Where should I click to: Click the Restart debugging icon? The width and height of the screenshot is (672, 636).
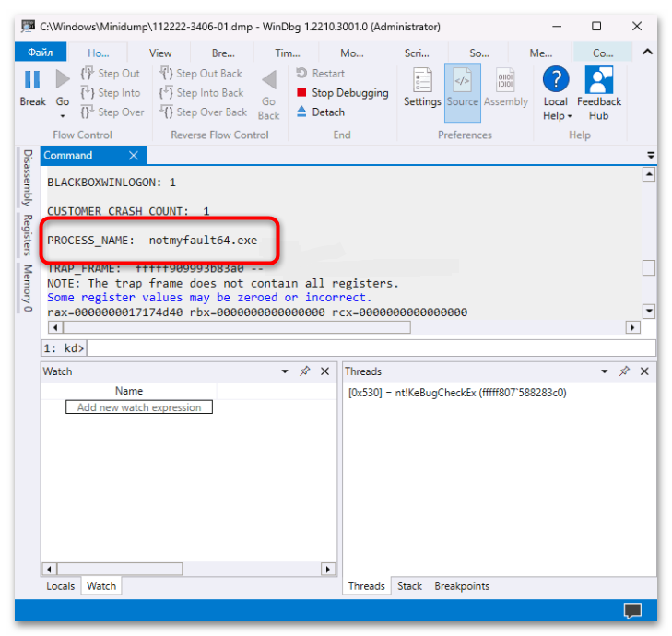click(301, 73)
